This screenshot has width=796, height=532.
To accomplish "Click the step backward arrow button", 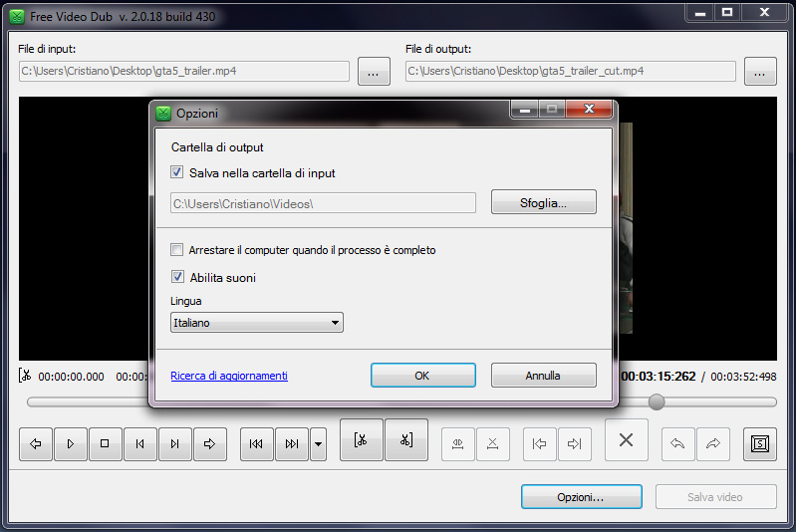I will point(36,444).
